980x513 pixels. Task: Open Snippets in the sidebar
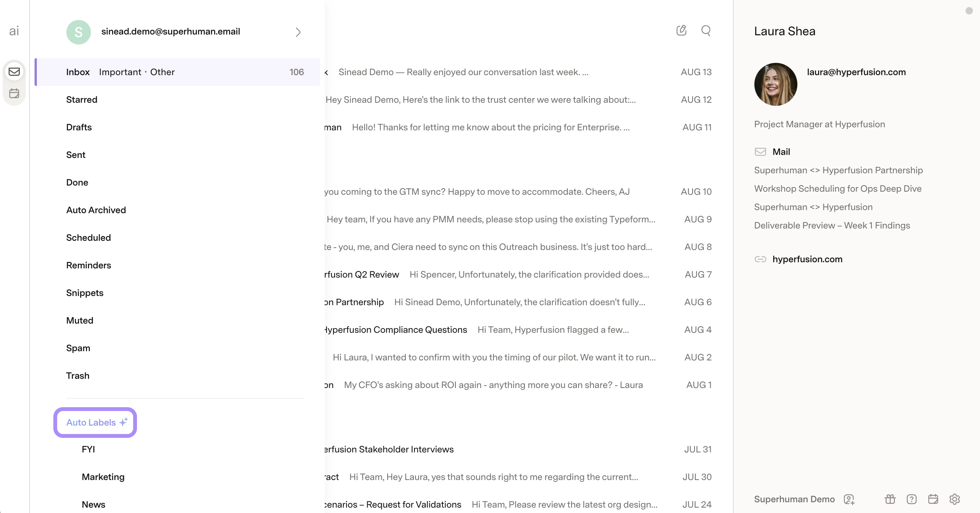[85, 293]
